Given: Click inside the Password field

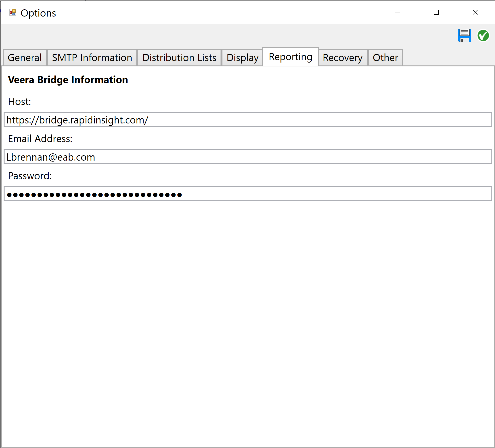Looking at the screenshot, I should point(245,194).
